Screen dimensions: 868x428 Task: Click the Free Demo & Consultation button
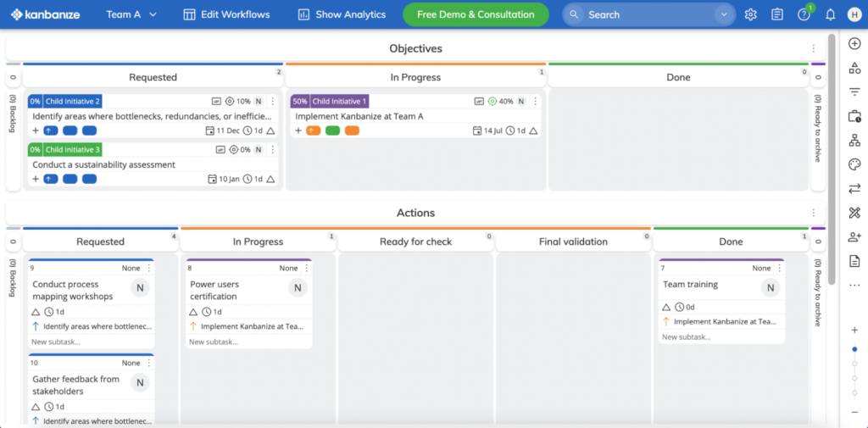pos(476,15)
